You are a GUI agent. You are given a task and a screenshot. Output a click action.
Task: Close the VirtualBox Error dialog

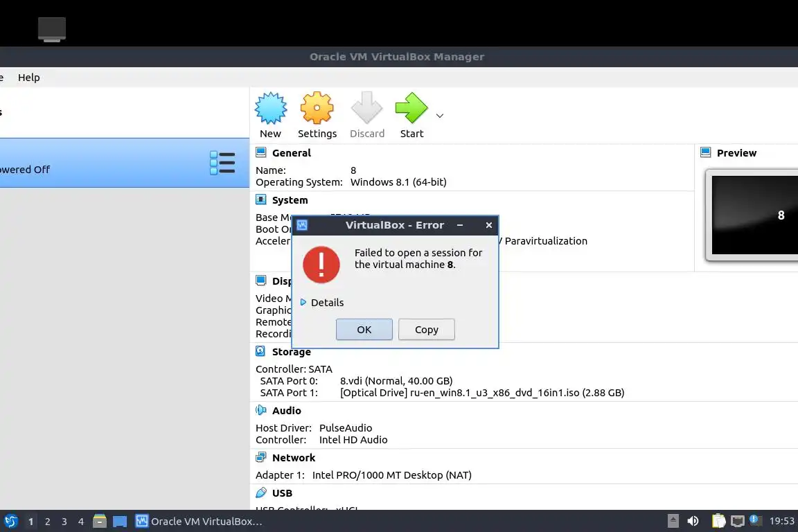click(489, 225)
